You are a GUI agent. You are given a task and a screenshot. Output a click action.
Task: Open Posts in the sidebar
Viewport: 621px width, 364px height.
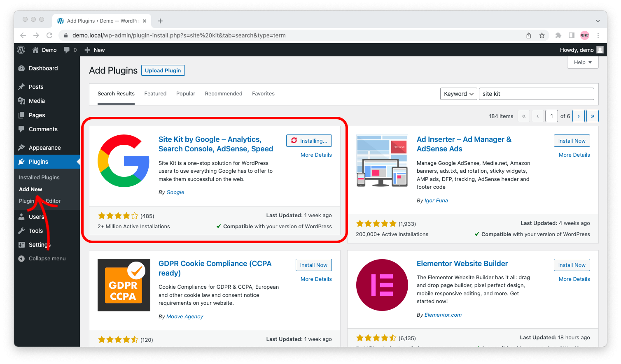point(36,87)
